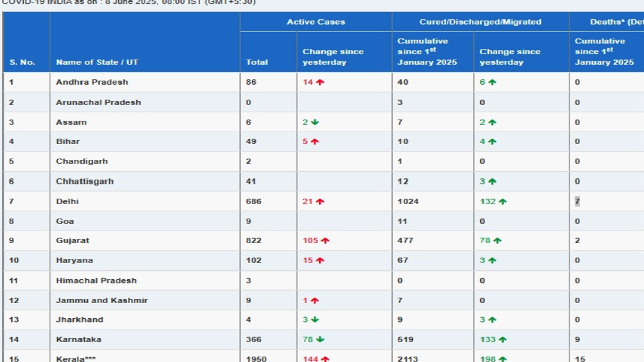Click Gujarat's cured cumulative '477'
The height and width of the screenshot is (362, 644).
406,241
